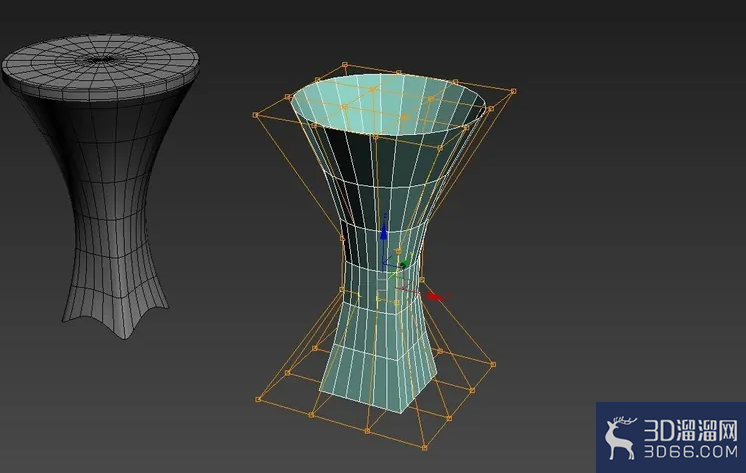Select the teal hourglass-shaped model

click(388, 243)
